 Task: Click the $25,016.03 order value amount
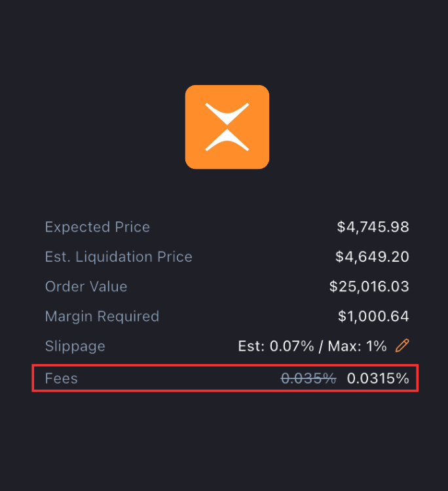(x=369, y=286)
